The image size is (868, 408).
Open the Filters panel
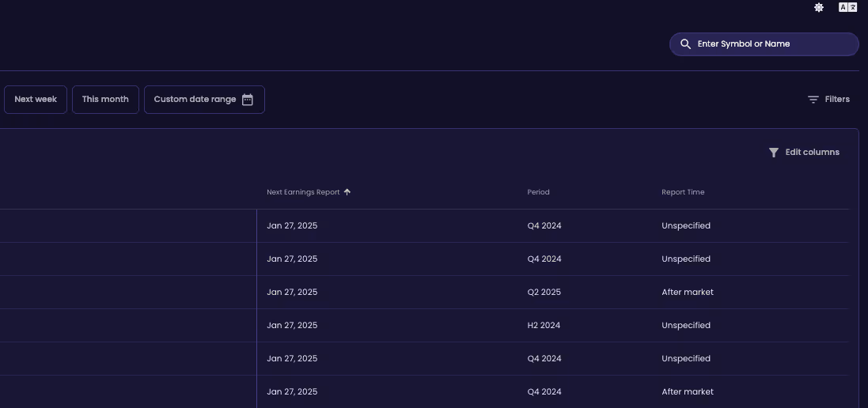point(828,100)
